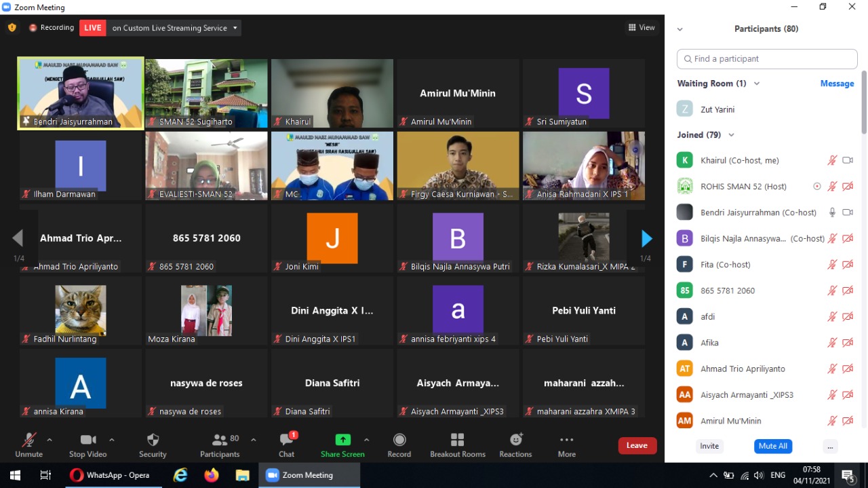Viewport: 868px width, 488px height.
Task: Click participants list scrollbar
Action: (x=864, y=102)
